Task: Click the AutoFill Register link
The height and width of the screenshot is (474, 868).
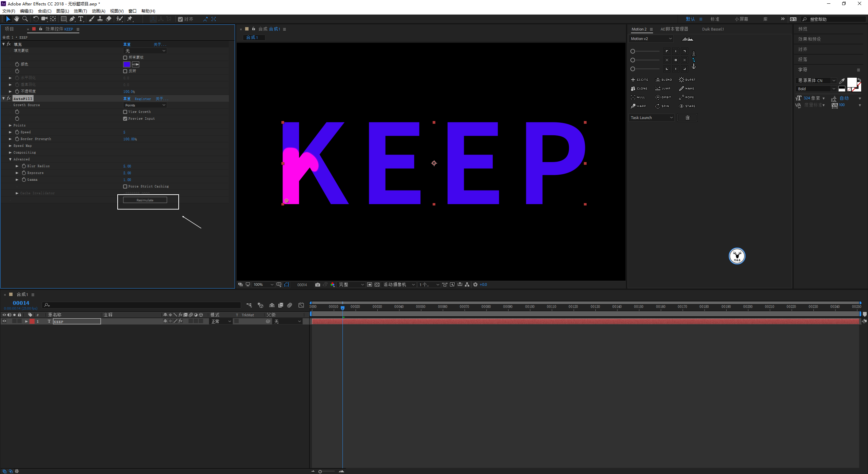Action: click(x=143, y=99)
